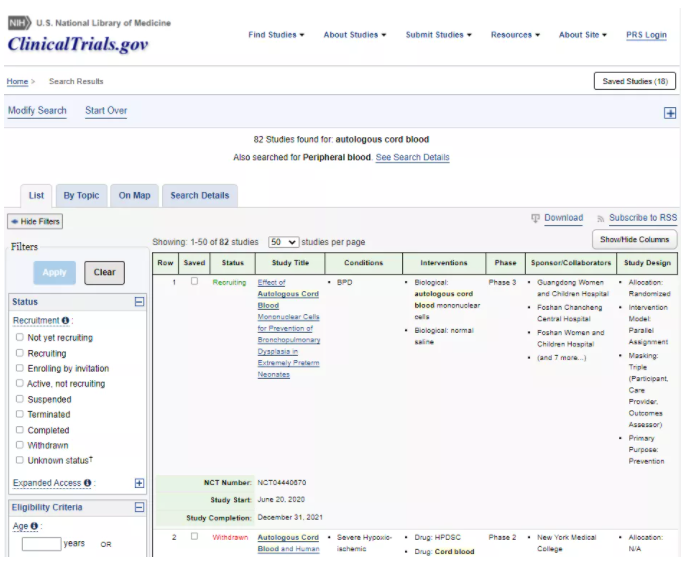687x569 pixels.
Task: Open the See Search Details link
Action: click(x=412, y=157)
